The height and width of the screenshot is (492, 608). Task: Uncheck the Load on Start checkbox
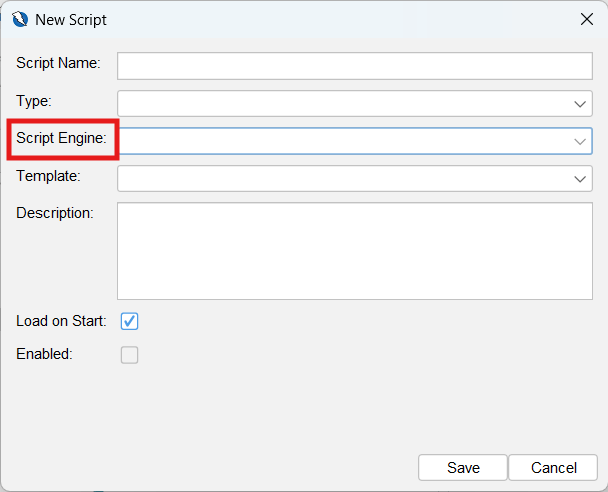(x=129, y=321)
